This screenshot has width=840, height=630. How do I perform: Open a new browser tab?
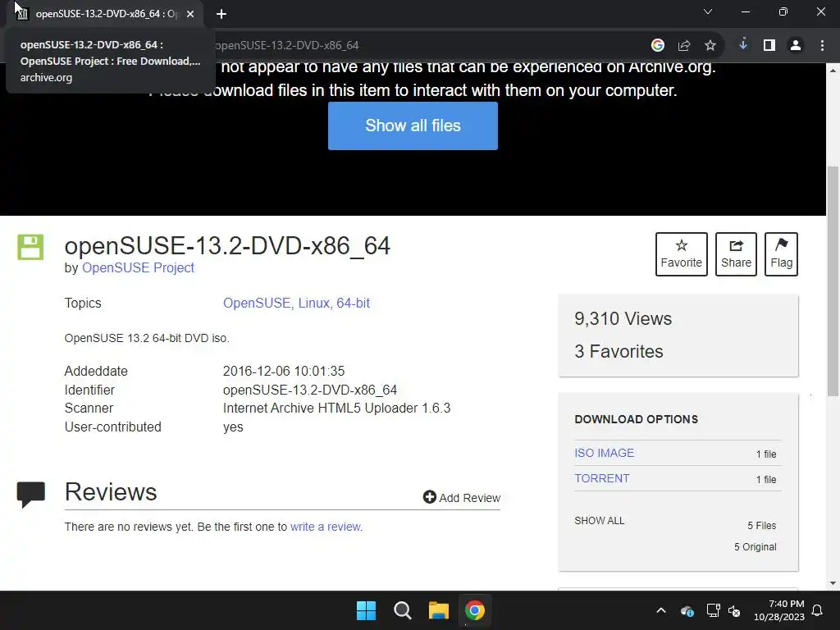click(221, 14)
